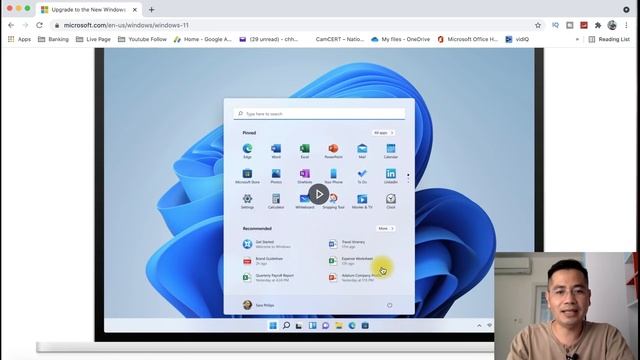Open Brand Guidelines recommended file
This screenshot has width=640, height=360.
pyautogui.click(x=263, y=261)
